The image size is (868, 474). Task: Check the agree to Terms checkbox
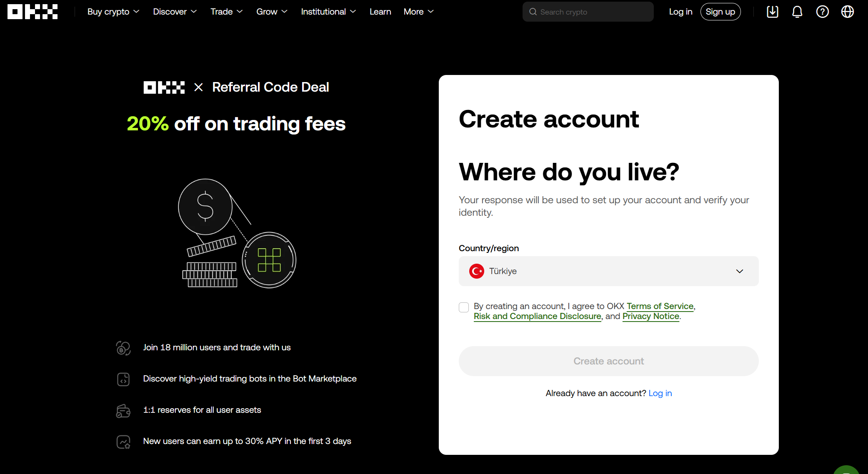[x=464, y=307]
